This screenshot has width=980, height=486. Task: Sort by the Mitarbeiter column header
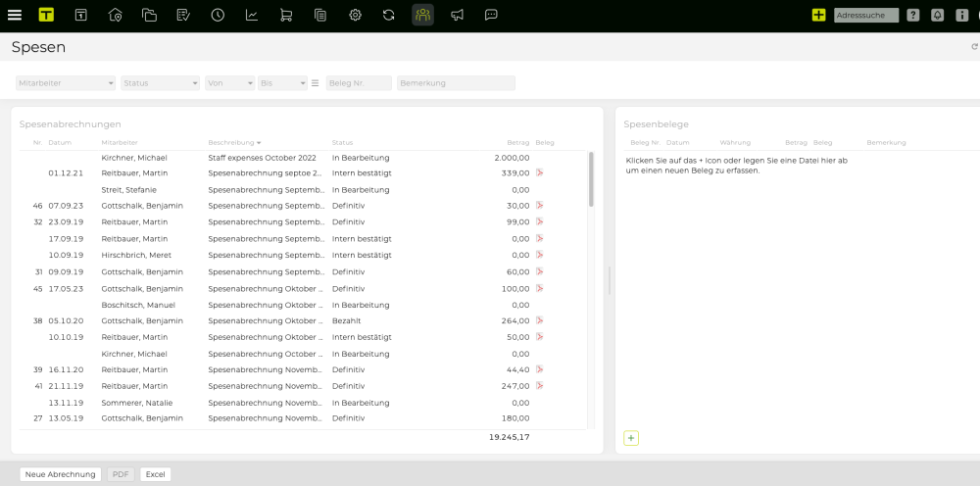coord(120,142)
